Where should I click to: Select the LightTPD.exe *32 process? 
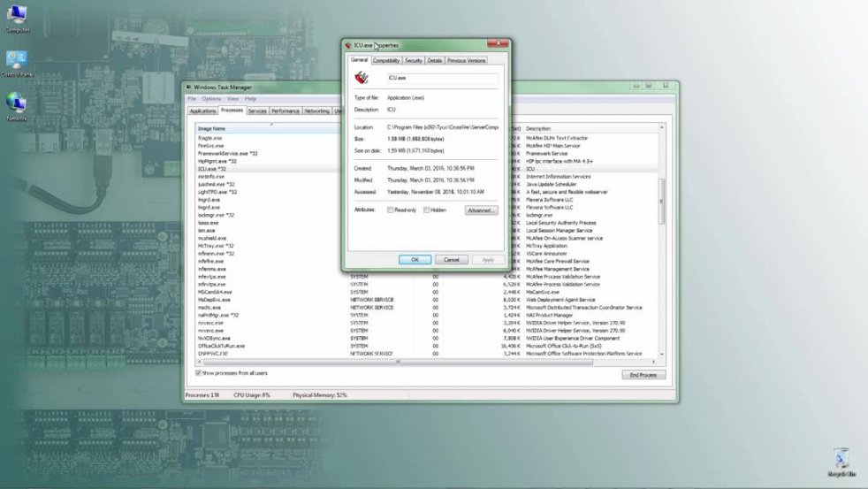tap(217, 192)
